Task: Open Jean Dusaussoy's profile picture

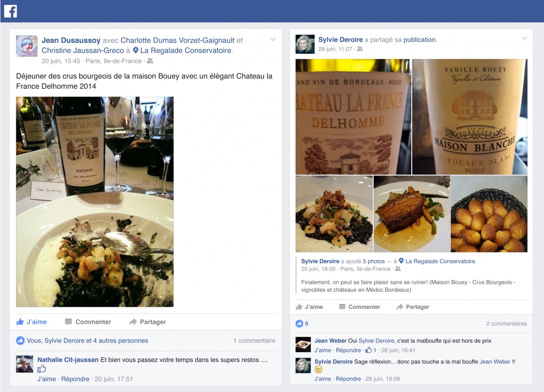Action: (27, 46)
